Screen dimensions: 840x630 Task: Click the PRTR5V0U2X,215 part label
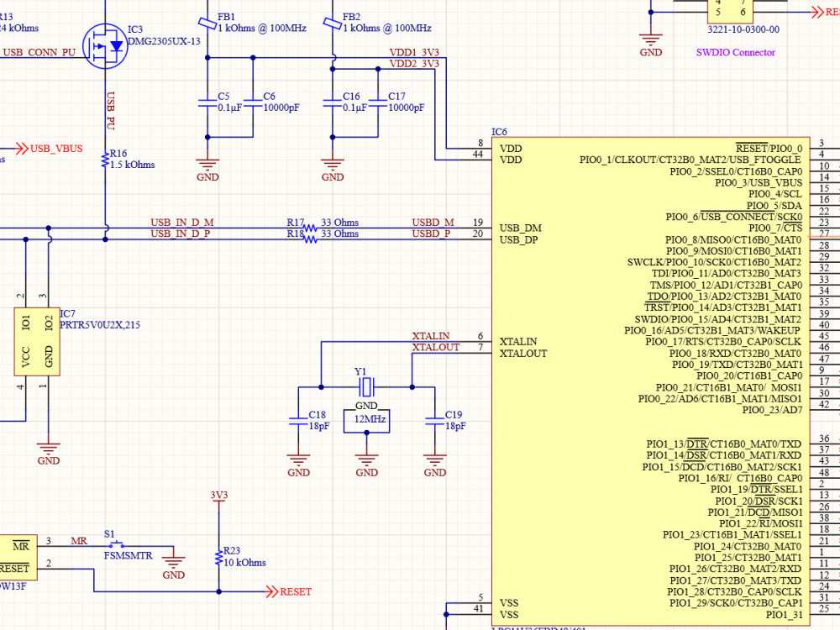pos(100,324)
